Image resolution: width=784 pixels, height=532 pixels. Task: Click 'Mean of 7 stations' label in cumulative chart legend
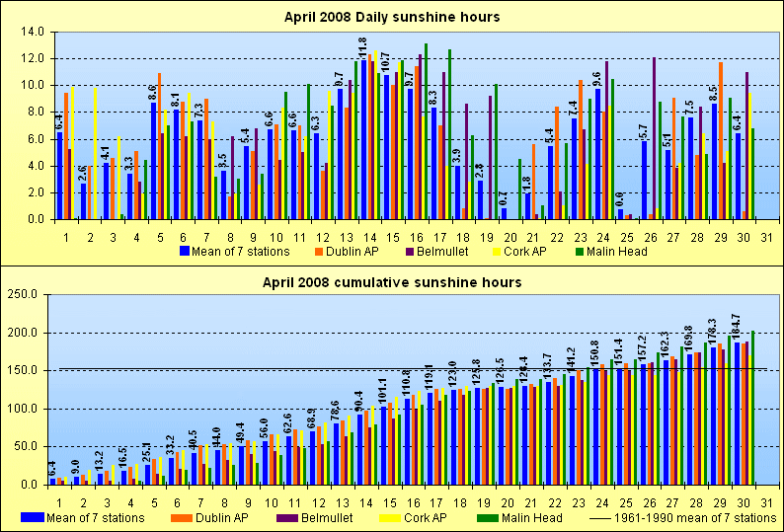(x=96, y=518)
